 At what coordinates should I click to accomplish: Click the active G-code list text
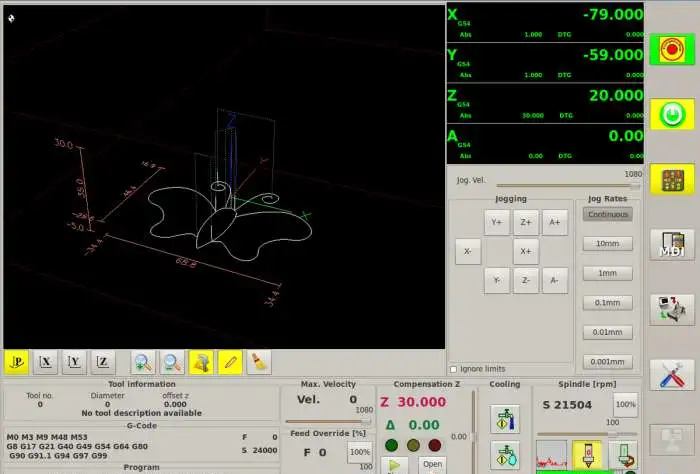pos(77,446)
